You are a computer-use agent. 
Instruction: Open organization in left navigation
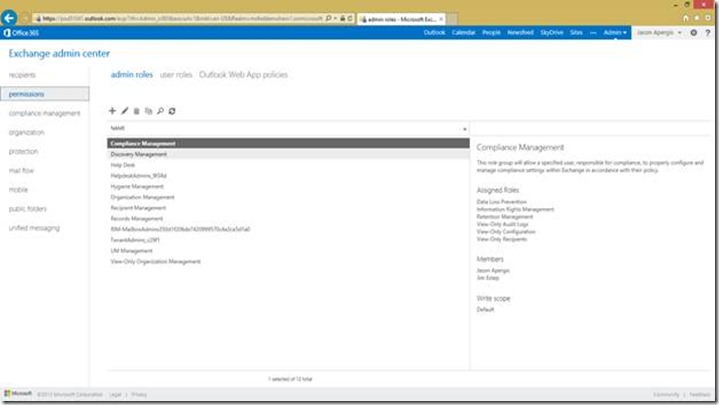pyautogui.click(x=27, y=132)
